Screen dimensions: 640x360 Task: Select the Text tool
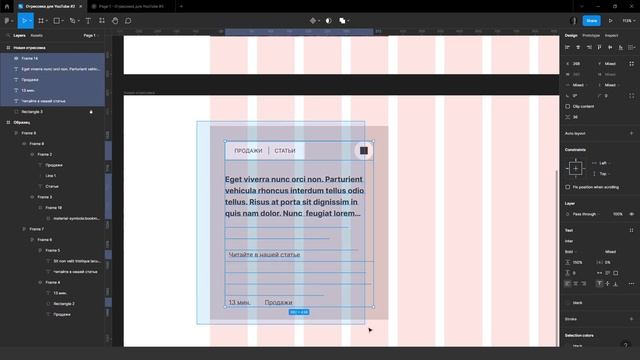click(88, 21)
